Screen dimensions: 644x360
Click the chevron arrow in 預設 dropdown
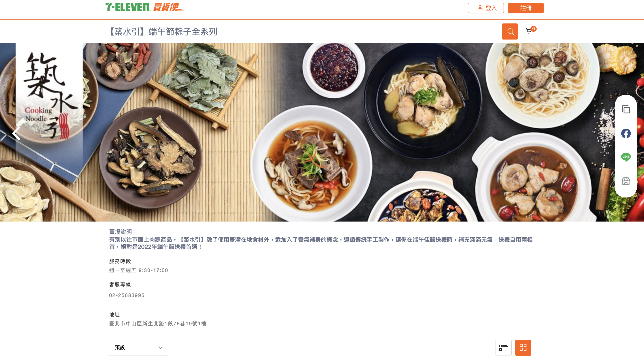click(160, 347)
